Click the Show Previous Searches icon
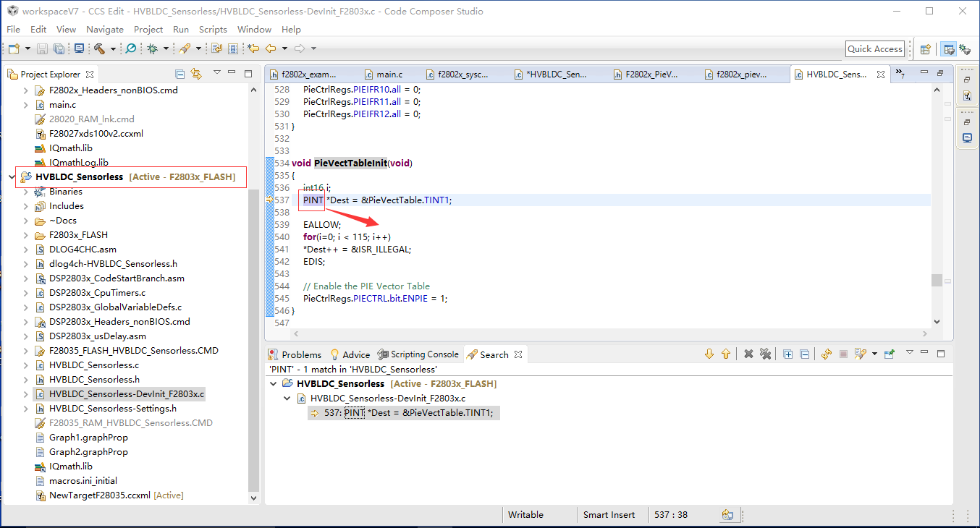The image size is (980, 528). [860, 354]
